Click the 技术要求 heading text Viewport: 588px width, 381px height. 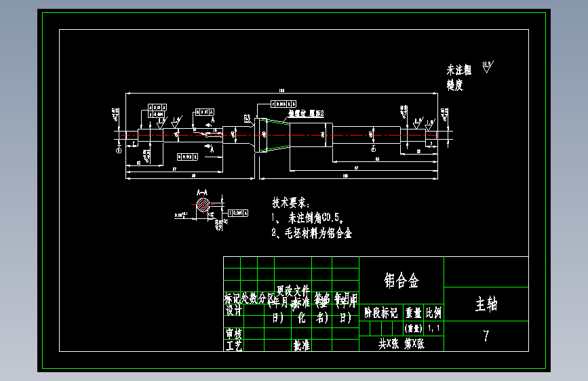(x=291, y=203)
